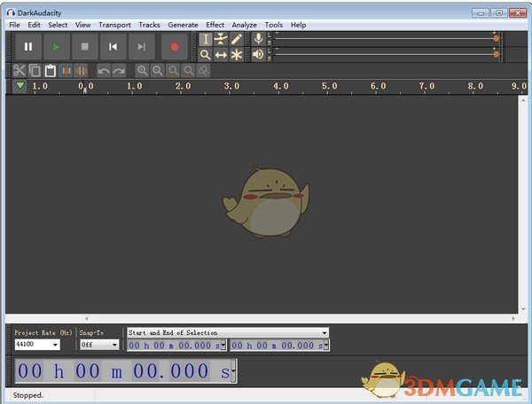Image resolution: width=532 pixels, height=404 pixels.
Task: Click the vertical scrollbar down arrow
Action: [523, 309]
